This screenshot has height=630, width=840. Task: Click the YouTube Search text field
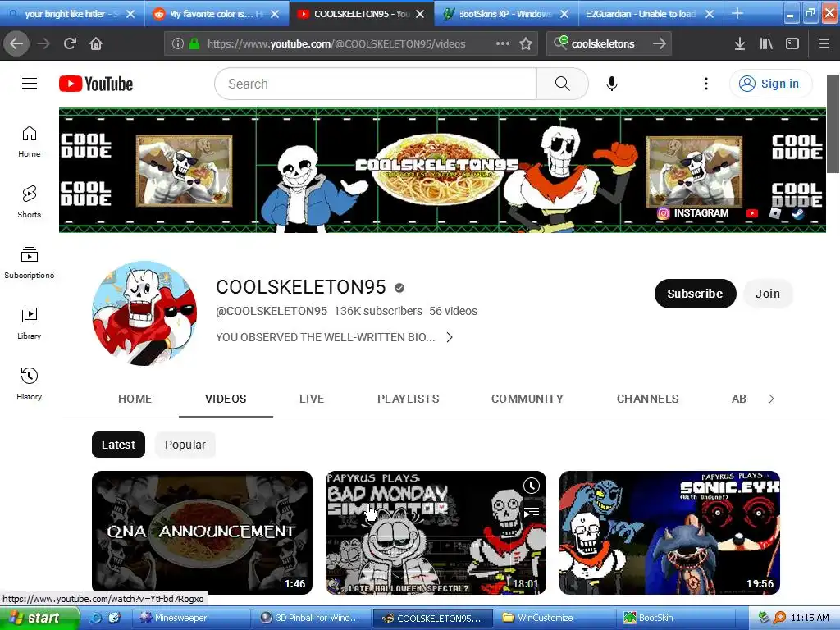[x=376, y=84]
